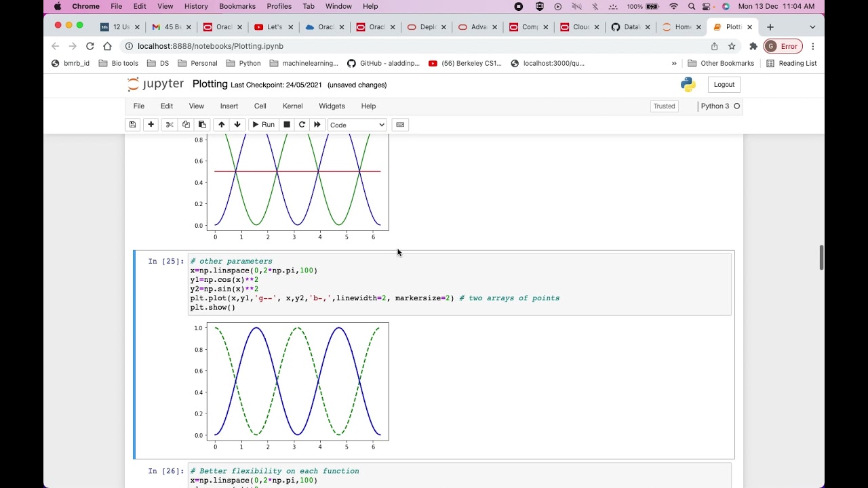Restart the kernel circular arrow icon
The image size is (868, 488).
point(302,125)
